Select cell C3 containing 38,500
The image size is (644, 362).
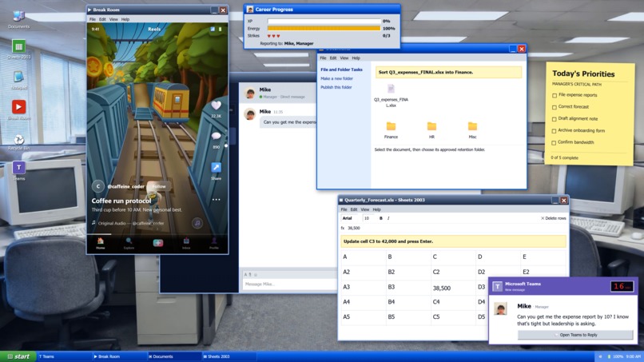tap(453, 287)
